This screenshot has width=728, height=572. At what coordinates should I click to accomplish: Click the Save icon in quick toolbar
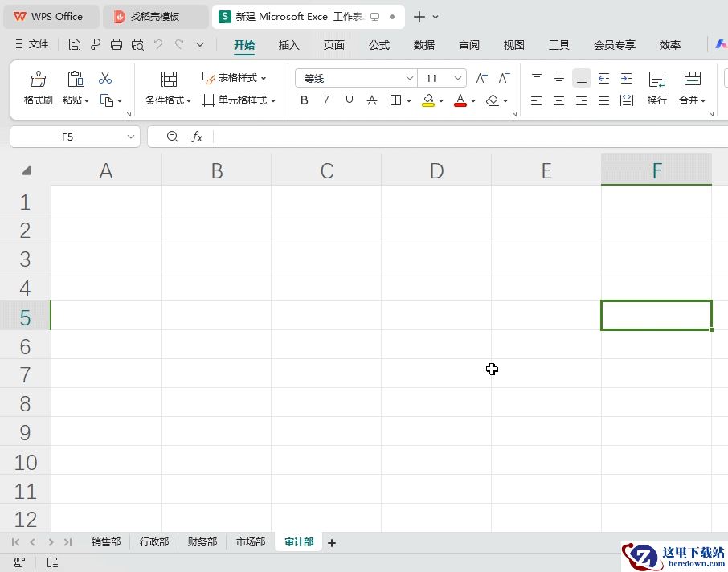point(74,44)
